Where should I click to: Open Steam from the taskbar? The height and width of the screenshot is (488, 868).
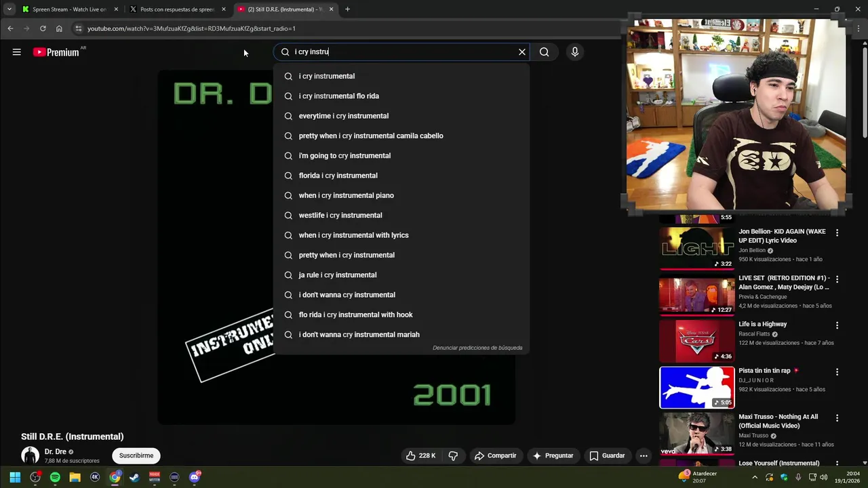tap(134, 477)
